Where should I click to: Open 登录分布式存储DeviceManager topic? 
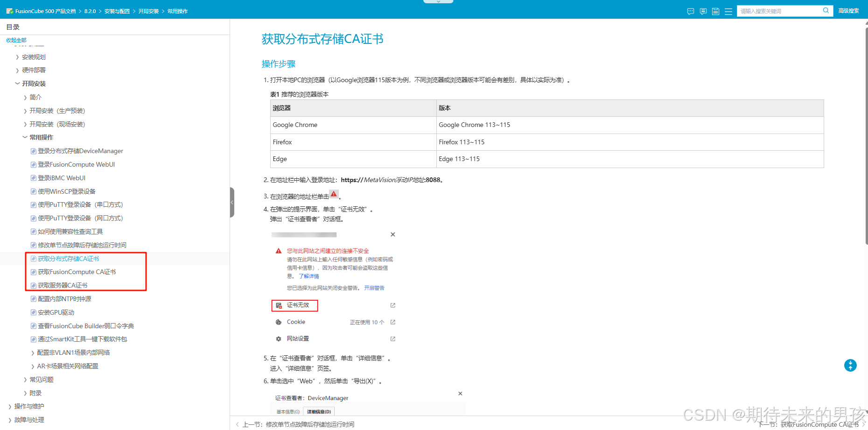point(80,151)
